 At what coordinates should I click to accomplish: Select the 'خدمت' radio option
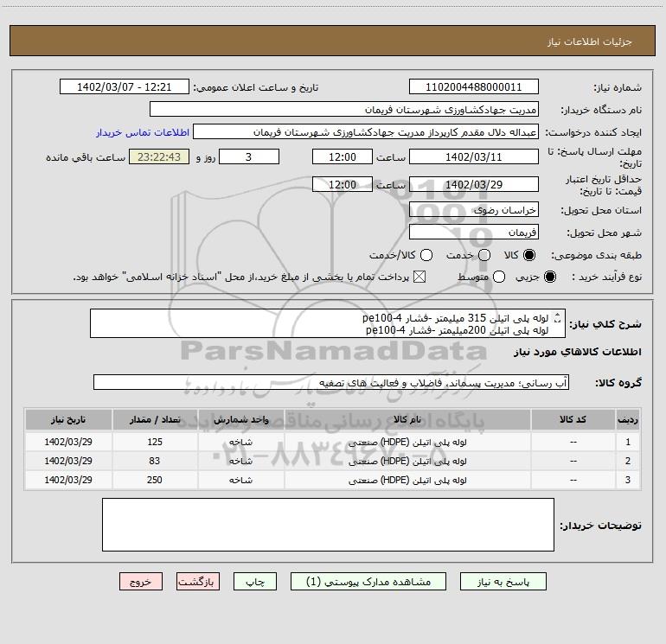[483, 256]
